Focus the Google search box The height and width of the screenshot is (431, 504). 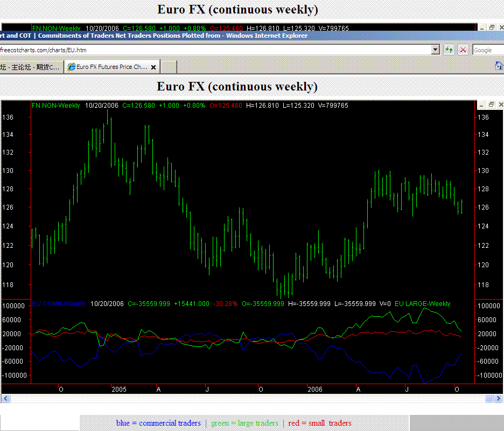(x=487, y=50)
